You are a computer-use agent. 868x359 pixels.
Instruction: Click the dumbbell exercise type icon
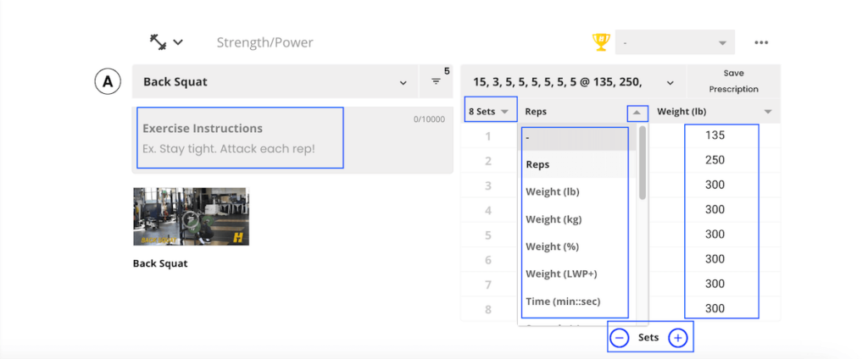click(x=158, y=41)
